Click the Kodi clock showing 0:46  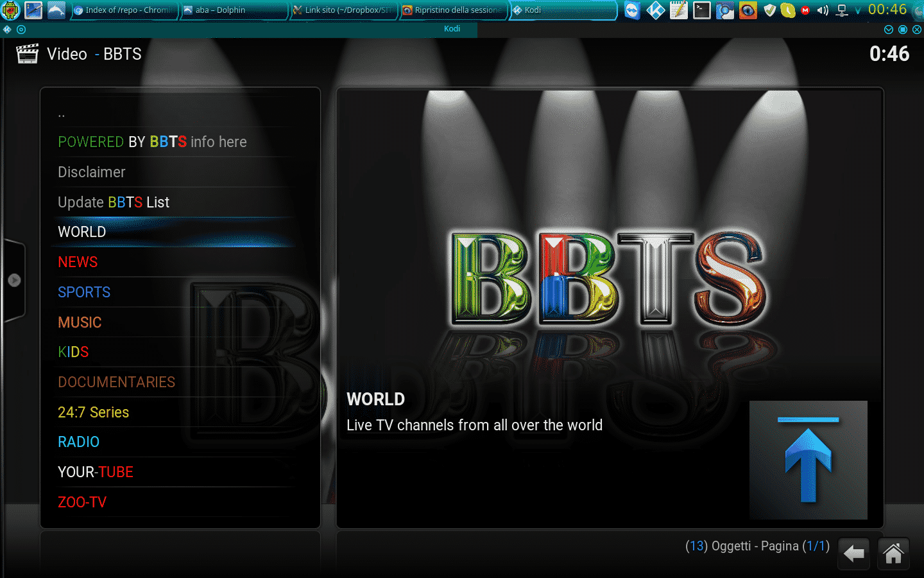[x=889, y=54]
